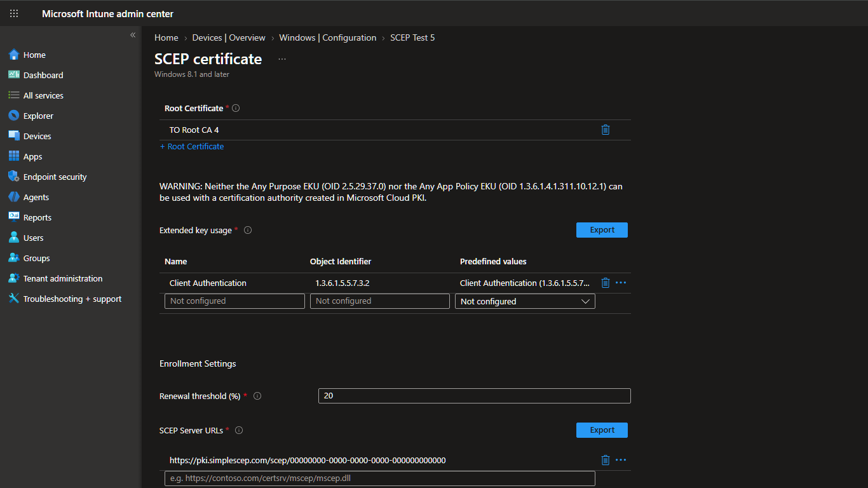Open more options for SCEP server URL row
The width and height of the screenshot is (868, 488).
click(621, 460)
